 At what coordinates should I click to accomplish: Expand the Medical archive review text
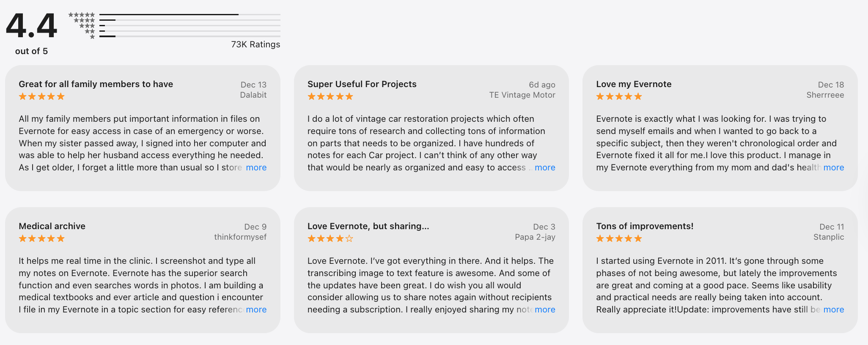(256, 309)
